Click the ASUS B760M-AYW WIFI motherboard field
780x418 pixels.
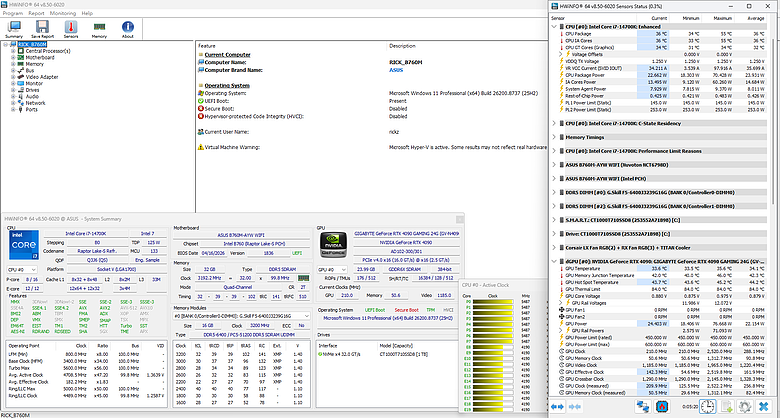(241, 235)
